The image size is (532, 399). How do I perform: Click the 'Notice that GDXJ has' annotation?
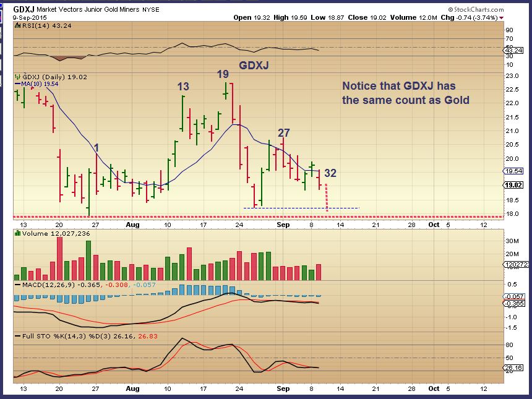pyautogui.click(x=398, y=86)
